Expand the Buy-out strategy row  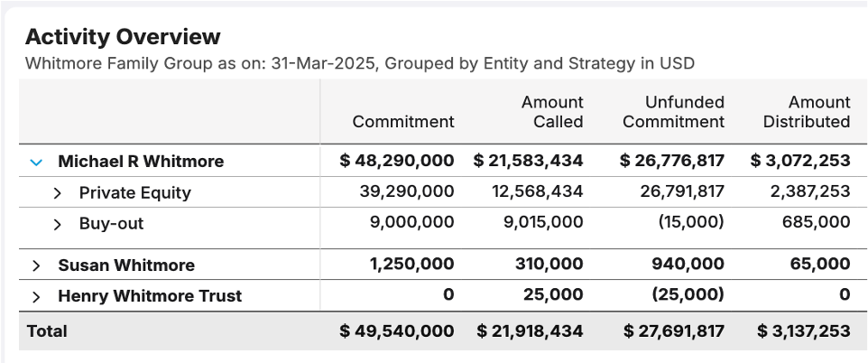pyautogui.click(x=57, y=224)
